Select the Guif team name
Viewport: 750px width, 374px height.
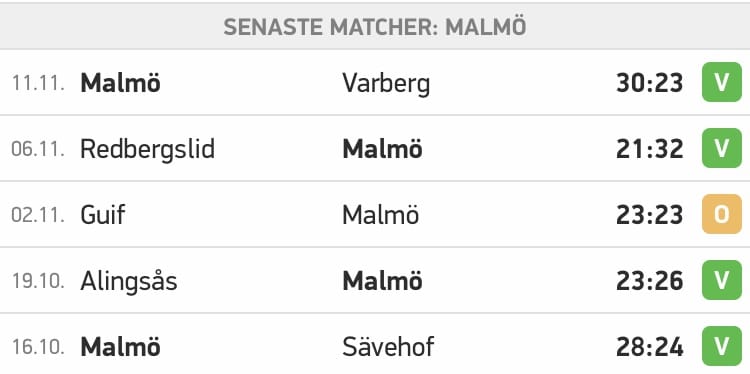[x=102, y=215]
